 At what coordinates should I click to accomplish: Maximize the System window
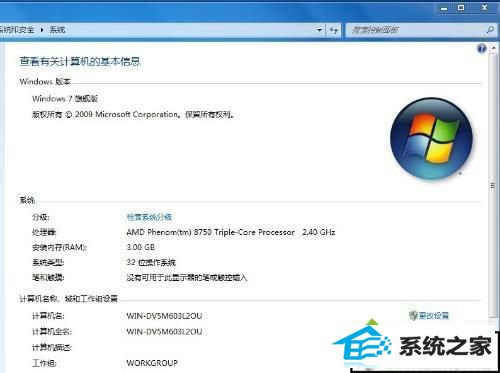coord(461,8)
